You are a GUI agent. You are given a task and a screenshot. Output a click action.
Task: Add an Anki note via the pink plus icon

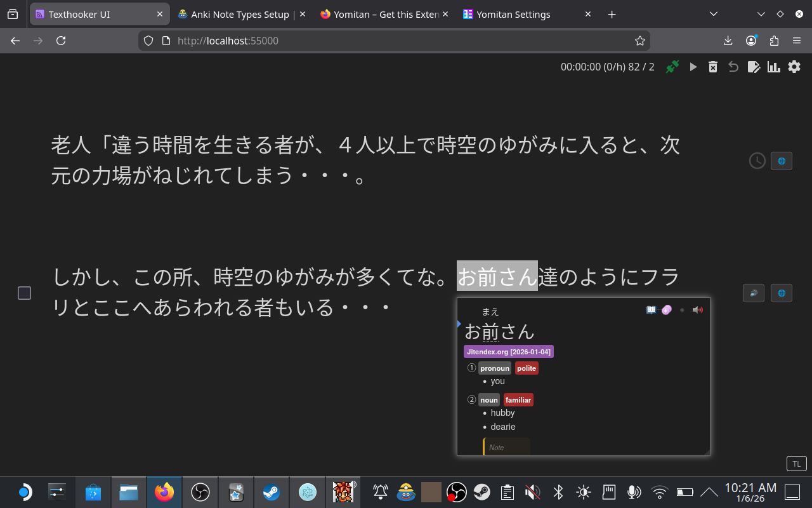(x=667, y=309)
